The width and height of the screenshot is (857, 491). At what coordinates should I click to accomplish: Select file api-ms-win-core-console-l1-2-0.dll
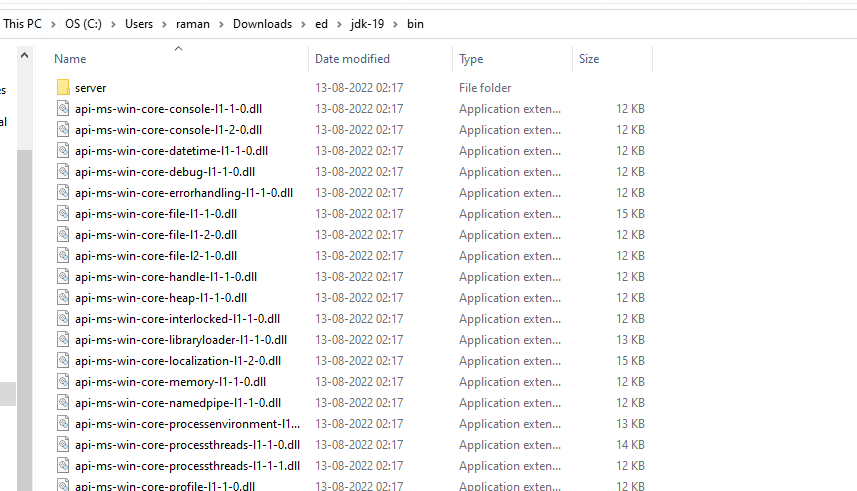(x=168, y=130)
